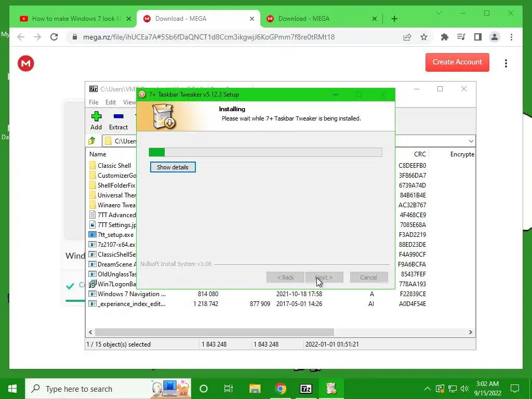Open the Edit menu in 7-Zip
Image resolution: width=532 pixels, height=399 pixels.
[111, 102]
